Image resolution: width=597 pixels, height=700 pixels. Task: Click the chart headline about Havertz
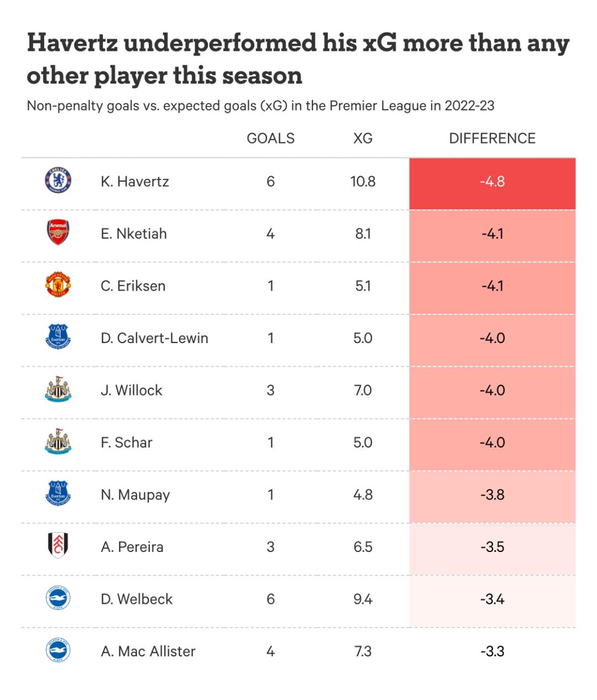click(x=298, y=59)
